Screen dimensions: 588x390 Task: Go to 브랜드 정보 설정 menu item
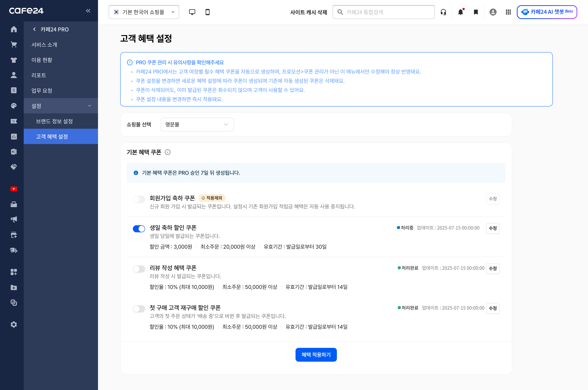pyautogui.click(x=54, y=121)
